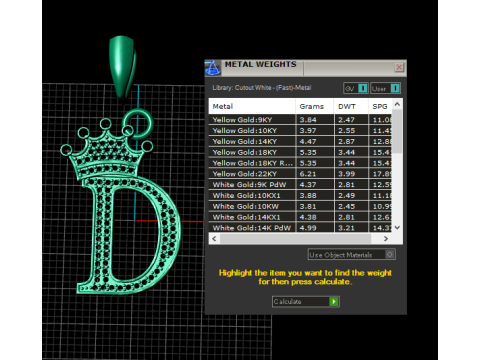Click the Calculate button
Image resolution: width=480 pixels, height=360 pixels.
coord(306,302)
